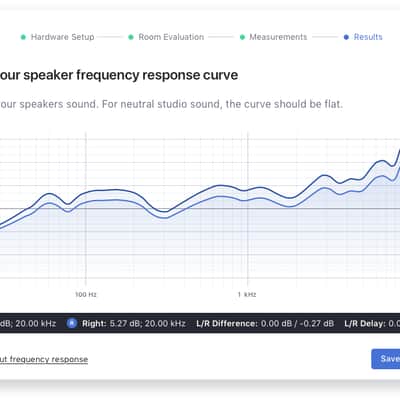Click the curve dip between 100 Hz and 1 kHz
Viewport: 400px width, 400px height.
(x=164, y=214)
